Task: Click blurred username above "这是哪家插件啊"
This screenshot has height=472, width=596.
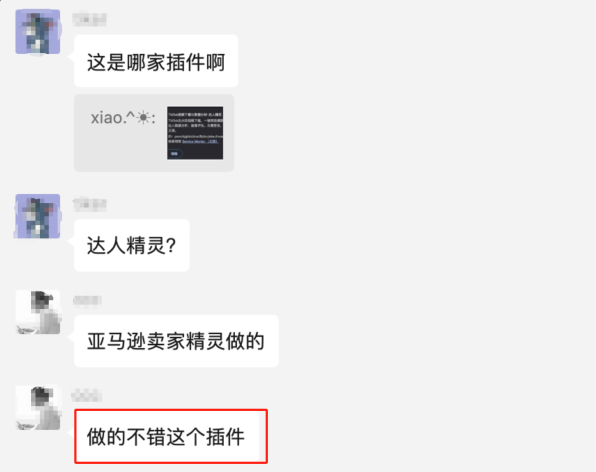Action: click(89, 19)
